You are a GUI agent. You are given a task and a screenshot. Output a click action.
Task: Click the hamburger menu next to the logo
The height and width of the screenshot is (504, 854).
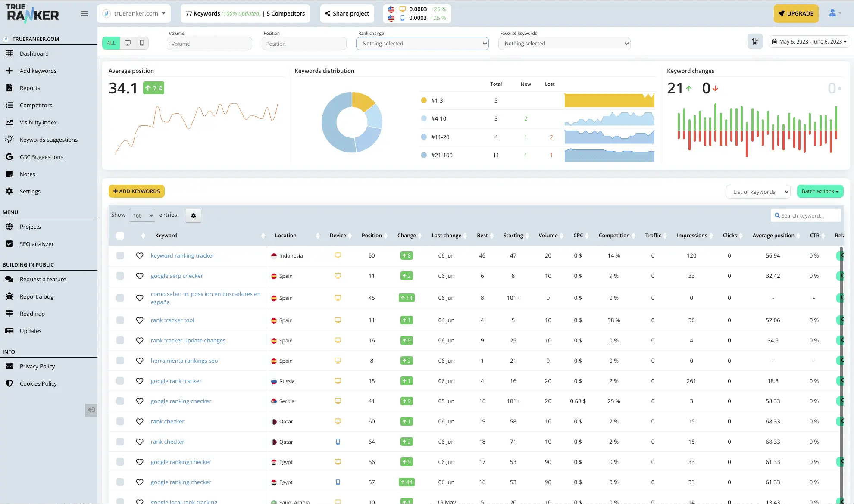(84, 13)
